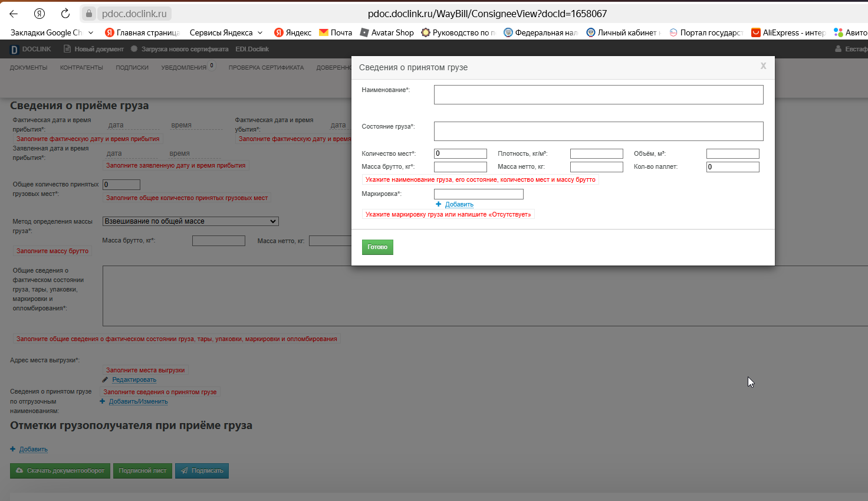
Task: Open the Yandex home icon in the toolbar
Action: [40, 14]
